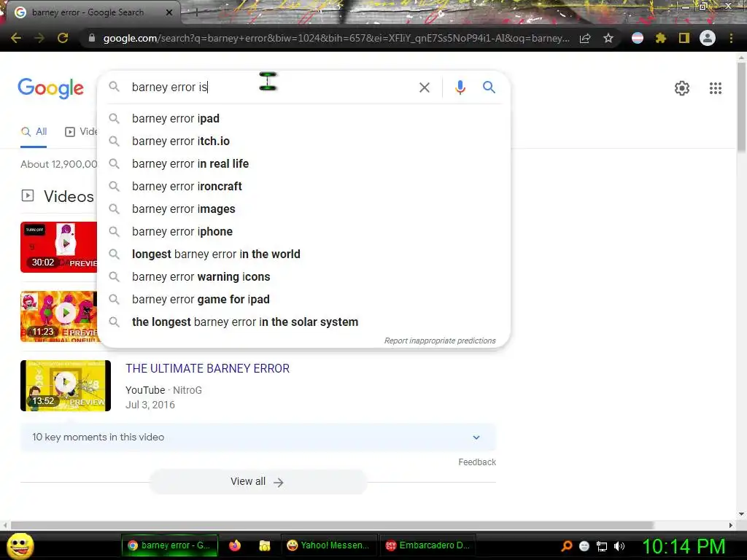Click the URL address bar
Image resolution: width=747 pixels, height=560 pixels.
pyautogui.click(x=336, y=38)
